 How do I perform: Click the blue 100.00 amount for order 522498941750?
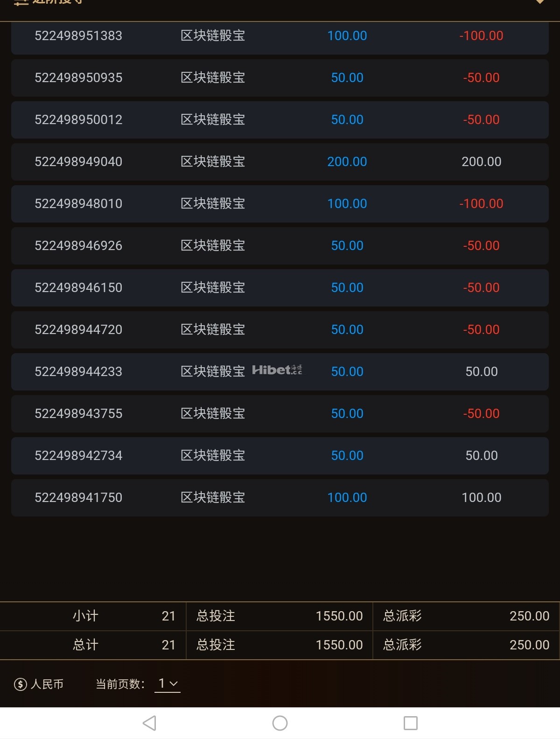pos(347,498)
